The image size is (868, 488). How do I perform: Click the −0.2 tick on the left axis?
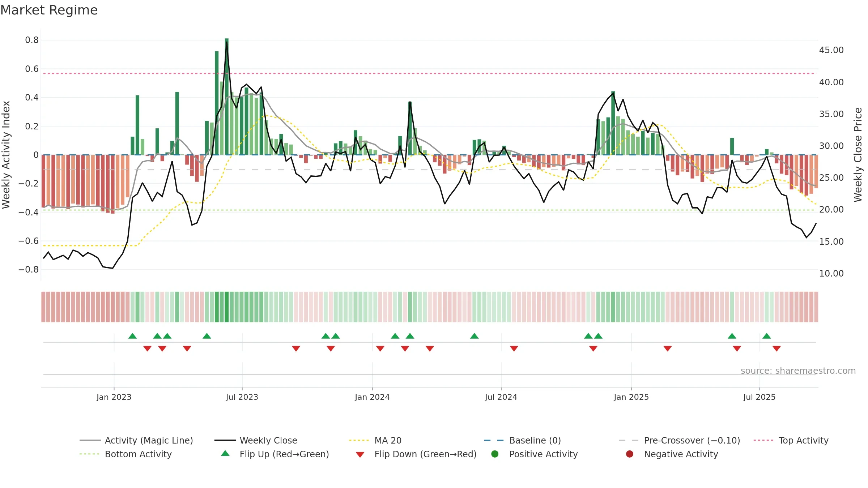tap(29, 184)
